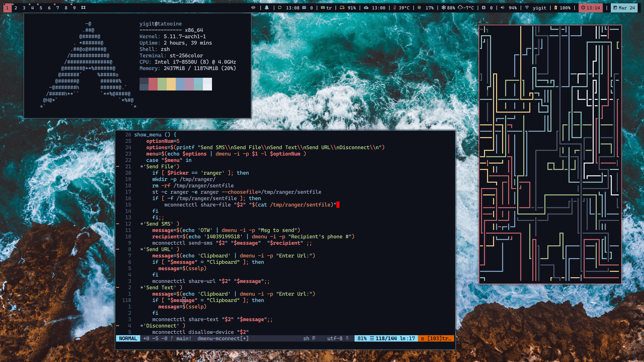Toggle the file modified indicator on dmenu-mconnect
This screenshot has width=644, height=362.
click(x=245, y=338)
